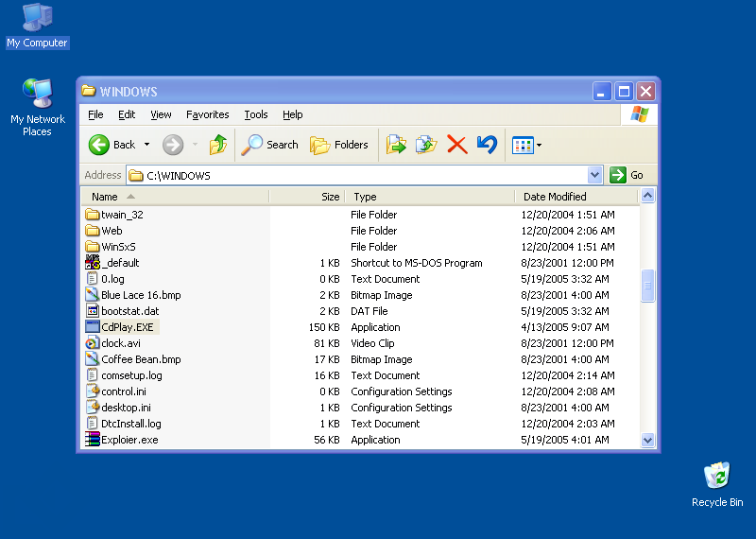Select the Coffee Bean.bmp icon
Image resolution: width=756 pixels, height=539 pixels.
92,359
